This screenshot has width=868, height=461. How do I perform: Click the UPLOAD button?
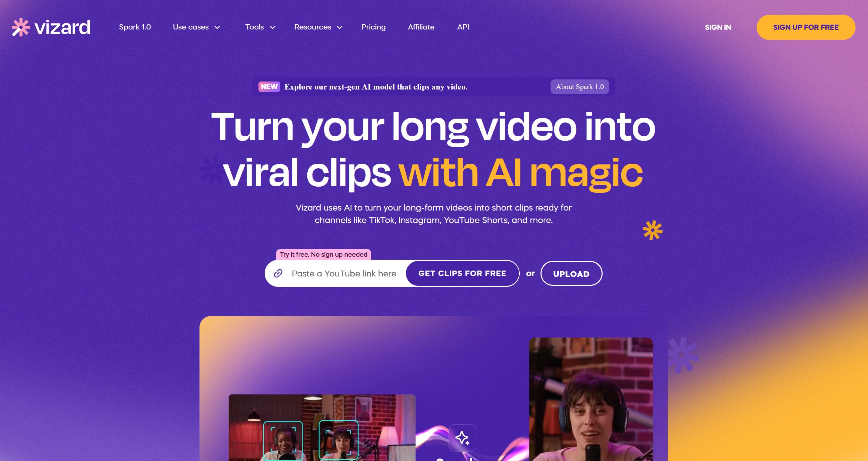tap(571, 273)
